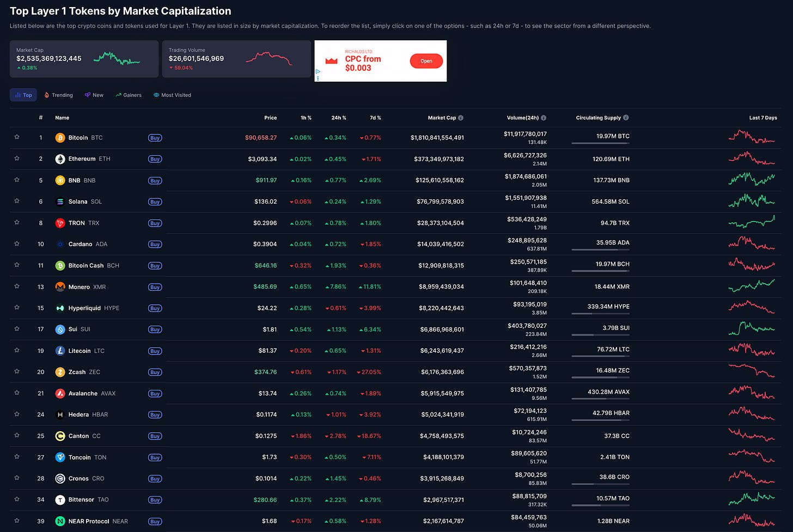Sort table by # rank column

coord(41,118)
